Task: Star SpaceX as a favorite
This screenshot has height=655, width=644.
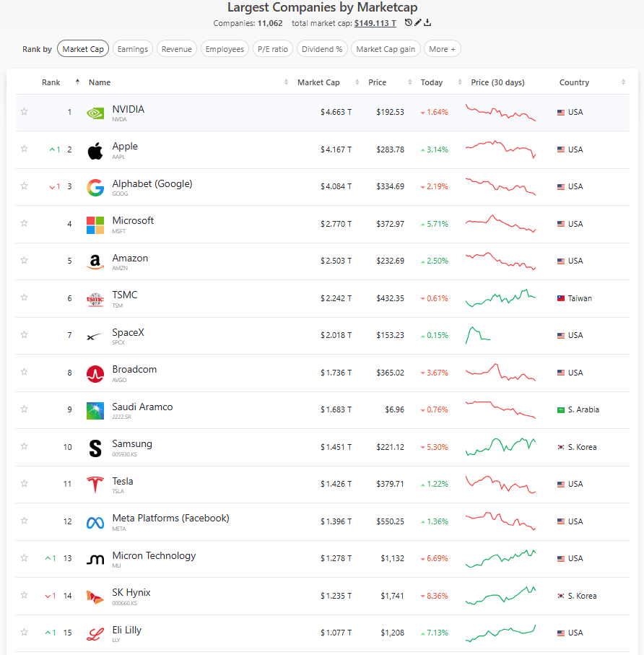Action: click(x=25, y=334)
